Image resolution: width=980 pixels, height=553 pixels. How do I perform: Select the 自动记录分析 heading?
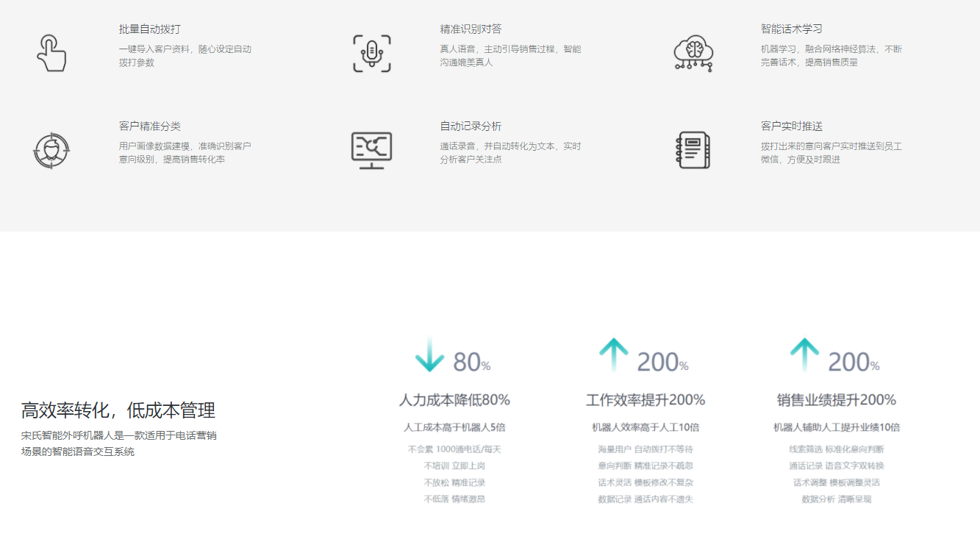[x=471, y=126]
